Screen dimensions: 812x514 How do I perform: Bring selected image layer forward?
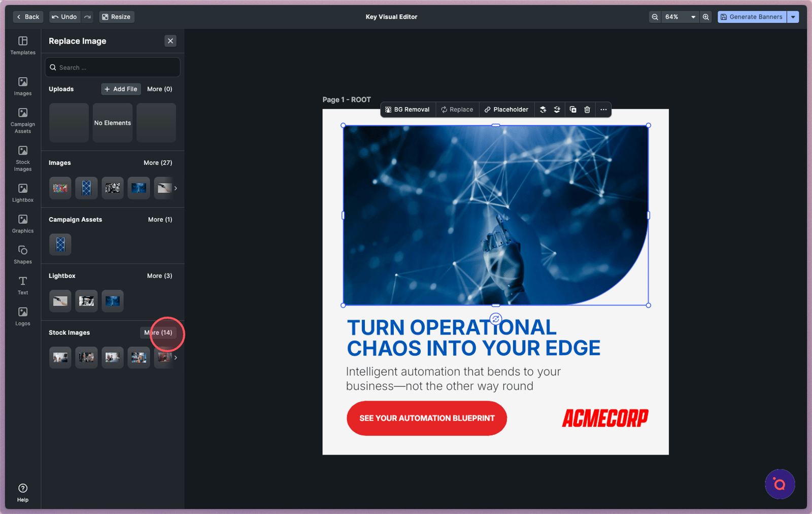point(543,110)
